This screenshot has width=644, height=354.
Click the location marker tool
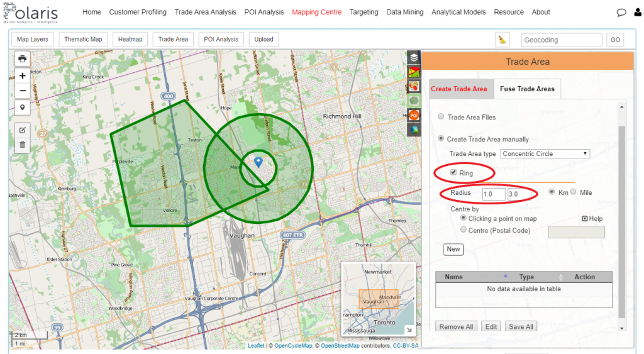[x=22, y=108]
